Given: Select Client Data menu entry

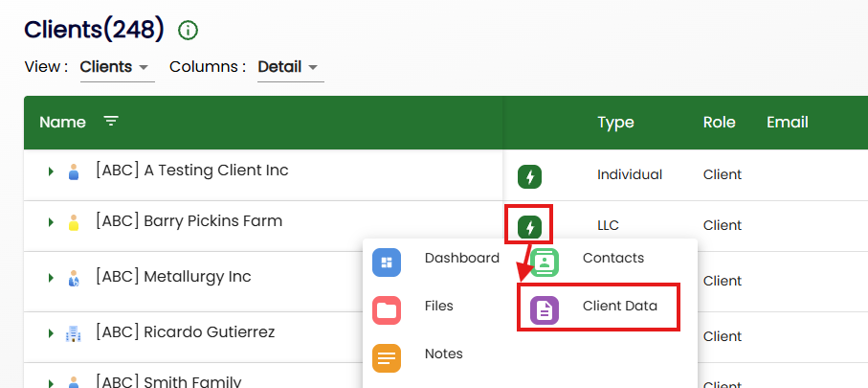Looking at the screenshot, I should (619, 307).
